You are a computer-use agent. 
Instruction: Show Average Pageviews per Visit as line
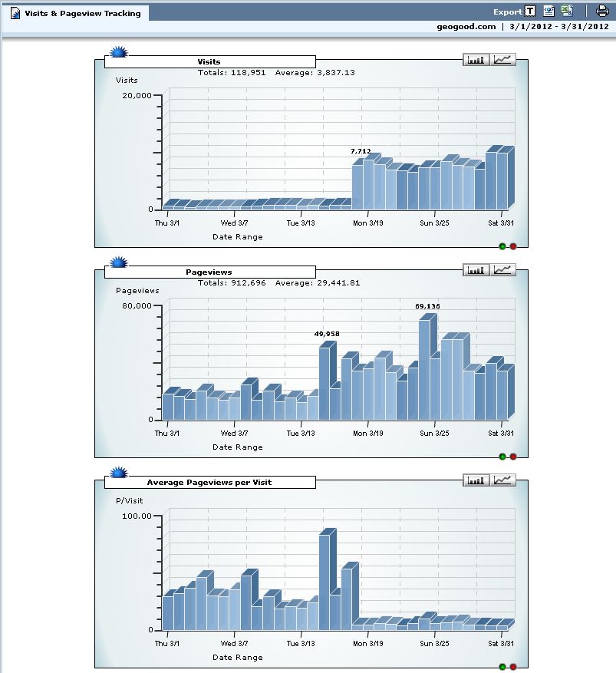[504, 480]
